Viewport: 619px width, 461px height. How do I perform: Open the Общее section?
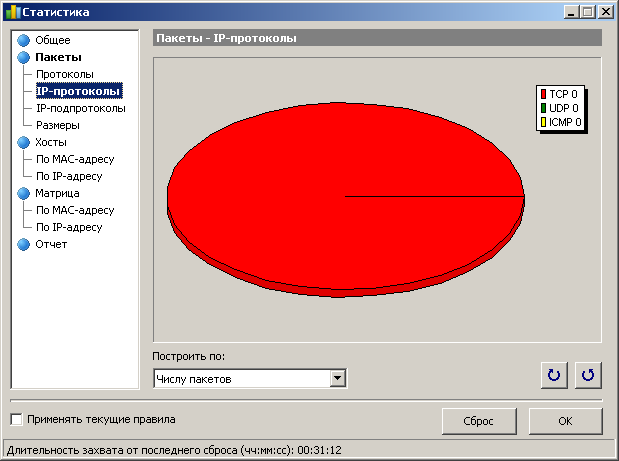(x=53, y=40)
